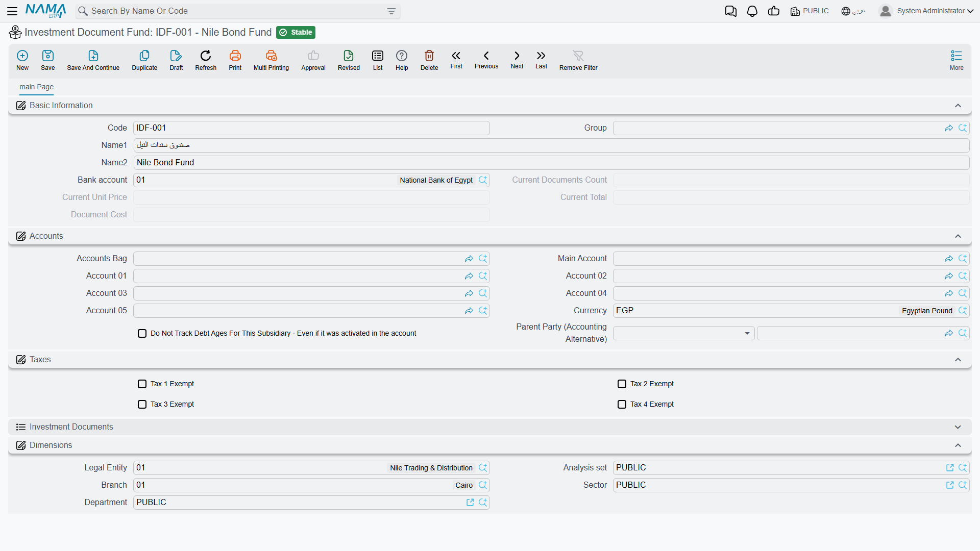The height and width of the screenshot is (551, 980).
Task: Enable Tax 4 Exempt checkbox
Action: [x=622, y=404]
